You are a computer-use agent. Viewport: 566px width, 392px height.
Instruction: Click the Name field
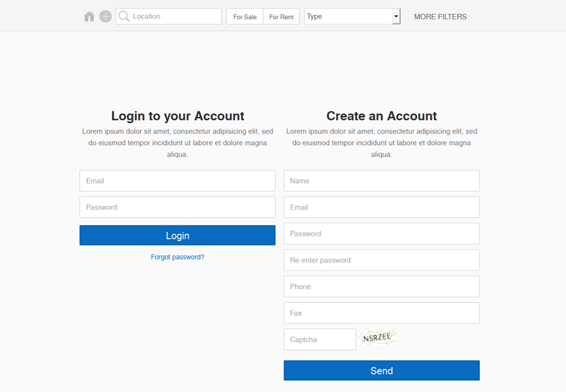381,181
